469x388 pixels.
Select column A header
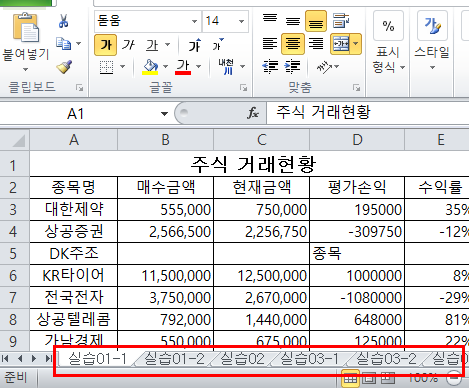click(x=74, y=140)
